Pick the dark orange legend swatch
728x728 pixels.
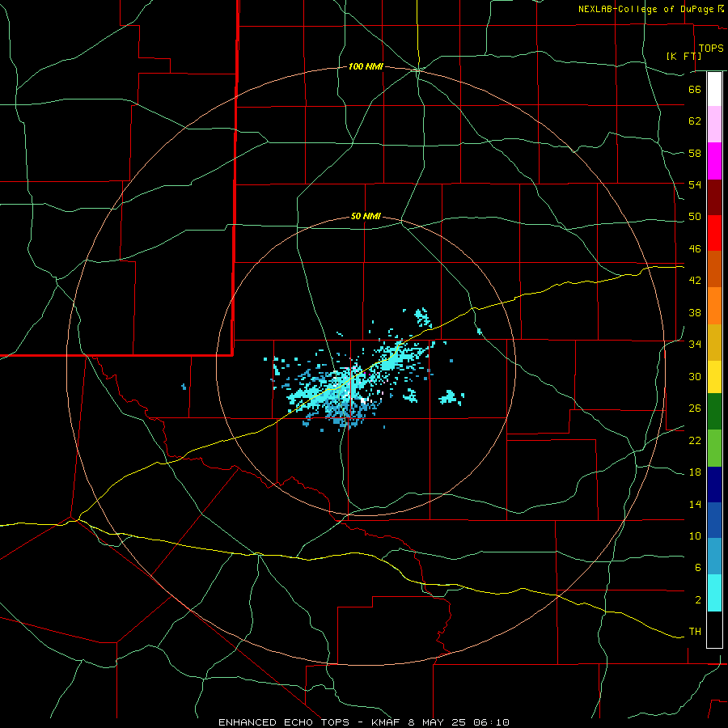click(x=714, y=269)
